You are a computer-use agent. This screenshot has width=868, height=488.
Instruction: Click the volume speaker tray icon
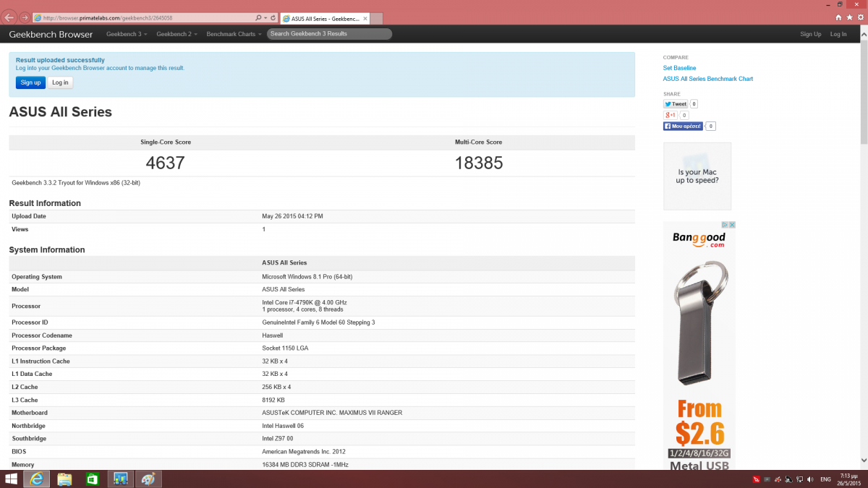pyautogui.click(x=809, y=479)
